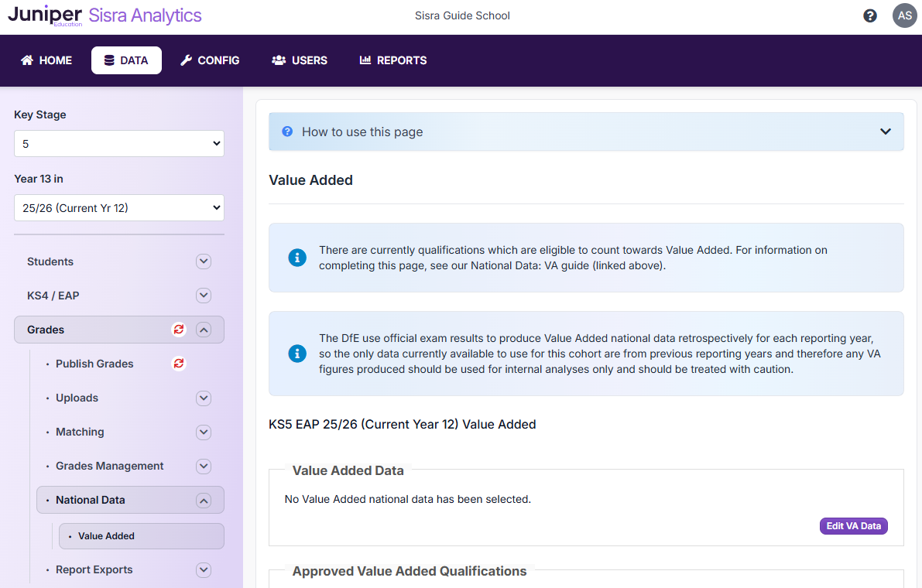Expand the Uploads submenu chevron

click(204, 398)
